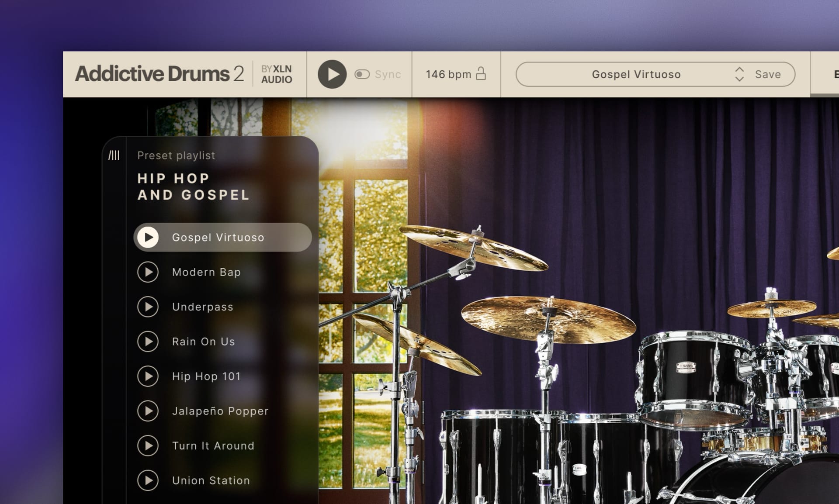This screenshot has height=504, width=839.
Task: Click the 146 bpm tempo value
Action: coord(448,74)
